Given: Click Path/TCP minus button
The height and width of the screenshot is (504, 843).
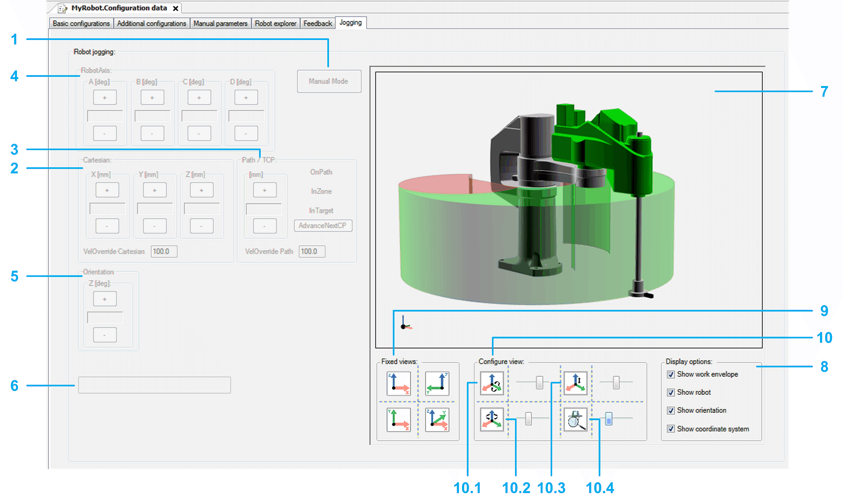Looking at the screenshot, I should coord(265,226).
